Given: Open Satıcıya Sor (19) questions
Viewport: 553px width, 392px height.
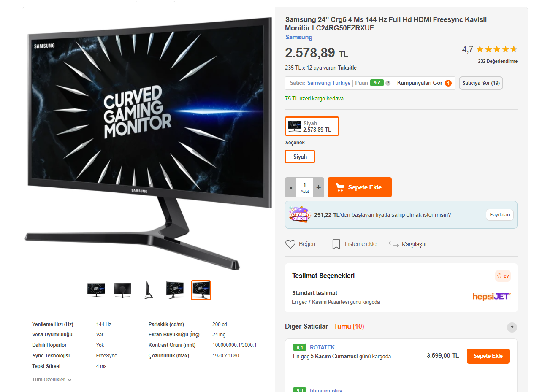Looking at the screenshot, I should coord(481,83).
